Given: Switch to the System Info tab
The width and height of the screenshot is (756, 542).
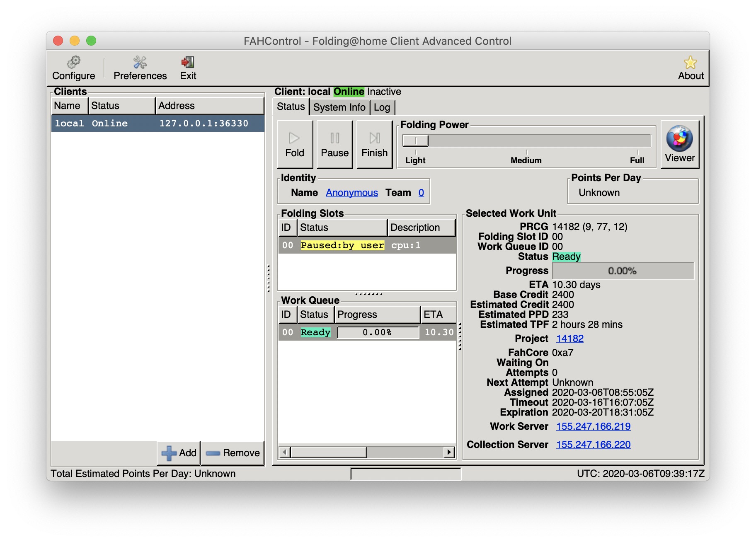Looking at the screenshot, I should [x=339, y=107].
